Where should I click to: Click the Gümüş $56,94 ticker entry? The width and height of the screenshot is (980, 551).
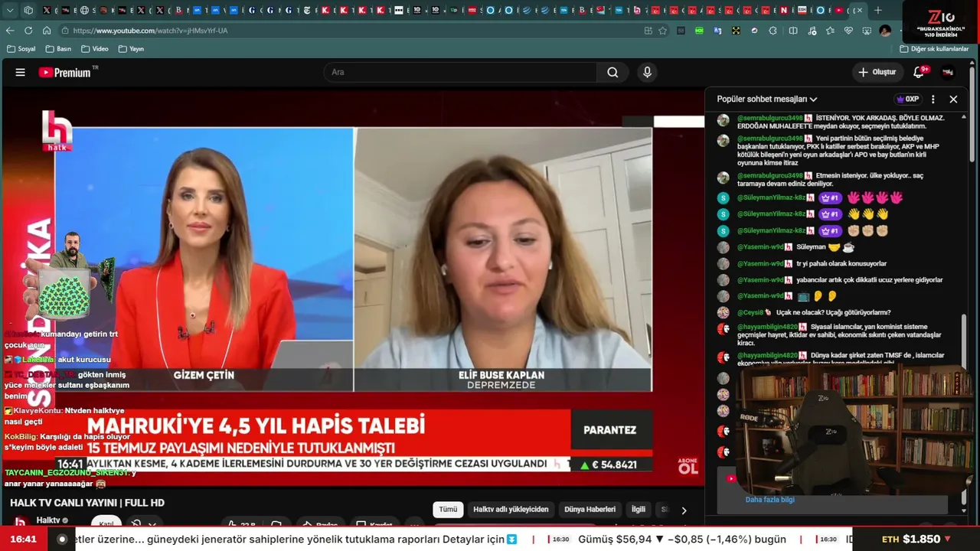(x=682, y=540)
